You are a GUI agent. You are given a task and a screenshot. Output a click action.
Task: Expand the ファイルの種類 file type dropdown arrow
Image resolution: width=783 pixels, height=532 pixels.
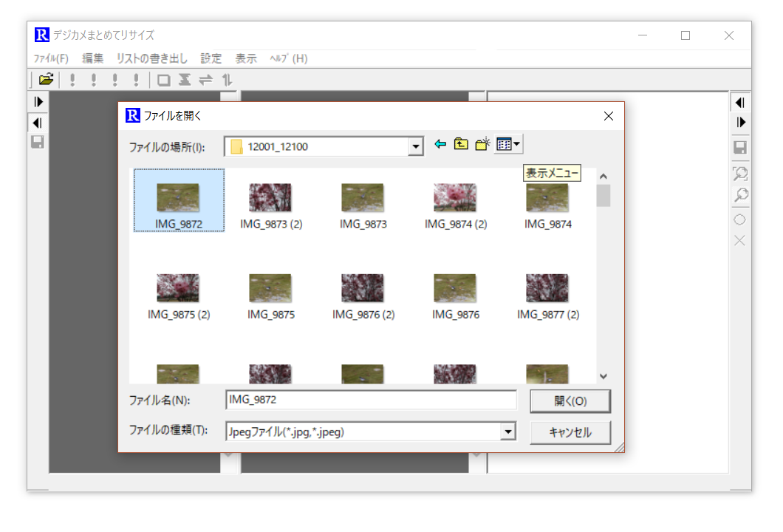point(508,432)
